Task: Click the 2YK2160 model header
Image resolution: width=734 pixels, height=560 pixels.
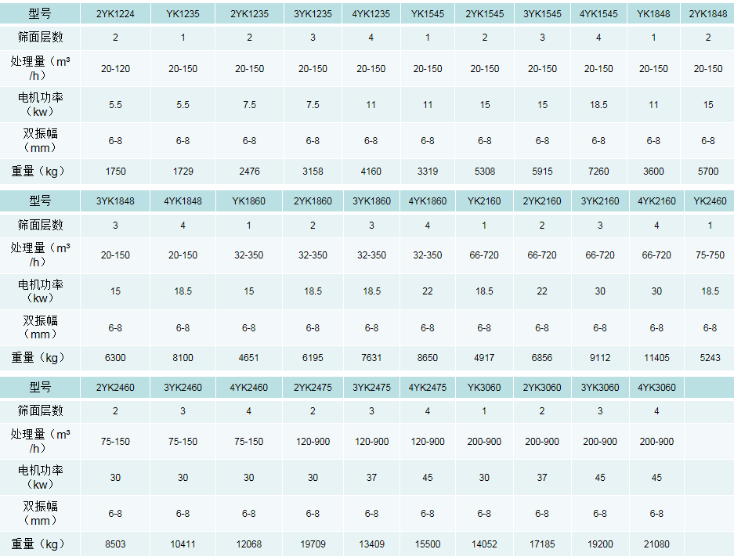Action: point(542,201)
